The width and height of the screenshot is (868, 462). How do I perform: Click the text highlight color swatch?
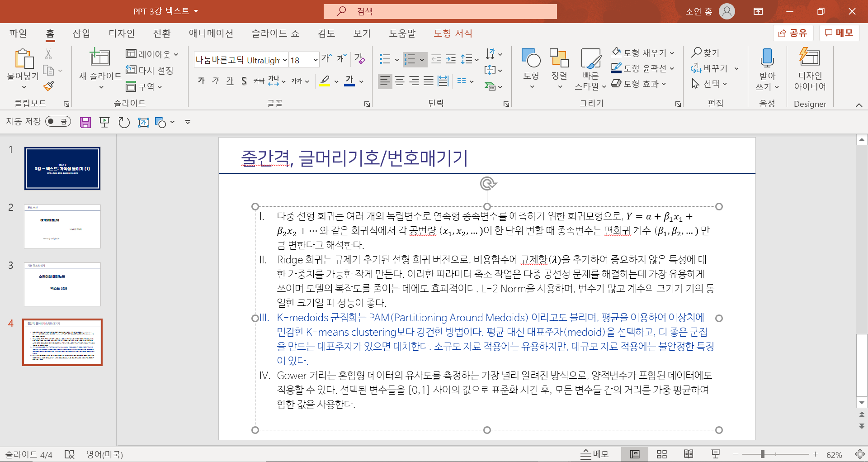pos(325,81)
